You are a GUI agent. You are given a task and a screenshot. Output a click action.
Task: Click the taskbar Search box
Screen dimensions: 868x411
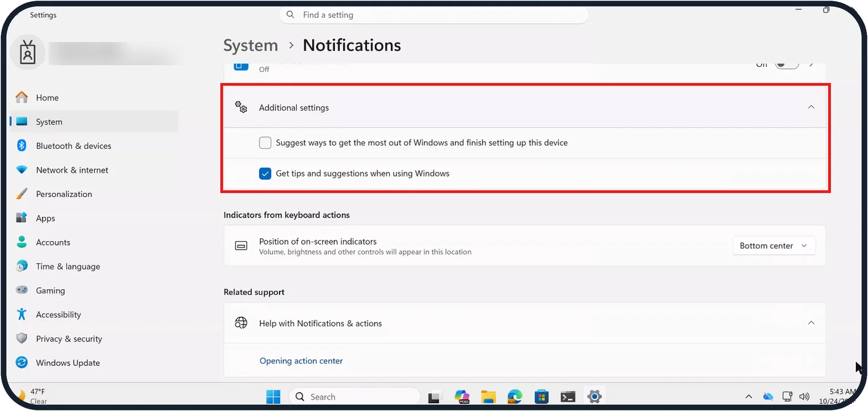coord(355,397)
